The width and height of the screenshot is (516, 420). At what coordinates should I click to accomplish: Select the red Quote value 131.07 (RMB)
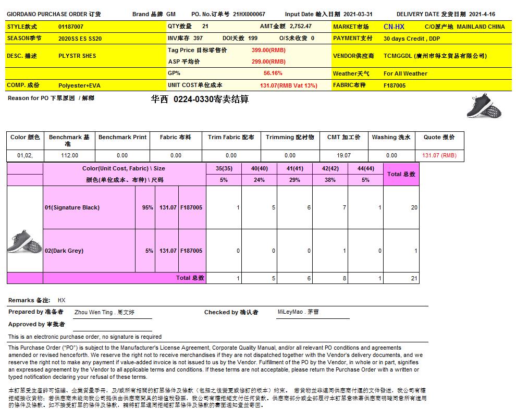(439, 155)
